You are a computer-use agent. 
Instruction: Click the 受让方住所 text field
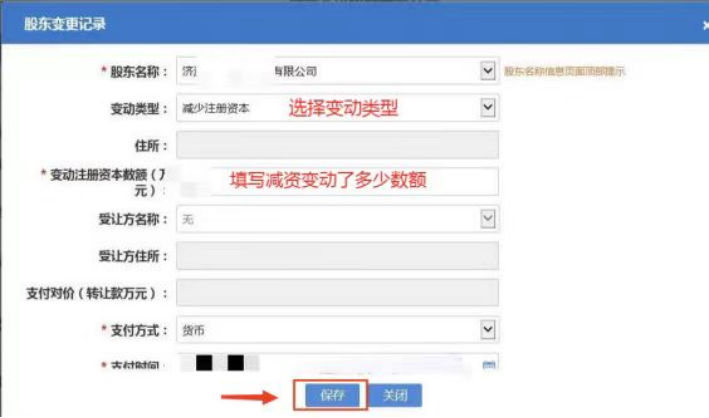336,255
